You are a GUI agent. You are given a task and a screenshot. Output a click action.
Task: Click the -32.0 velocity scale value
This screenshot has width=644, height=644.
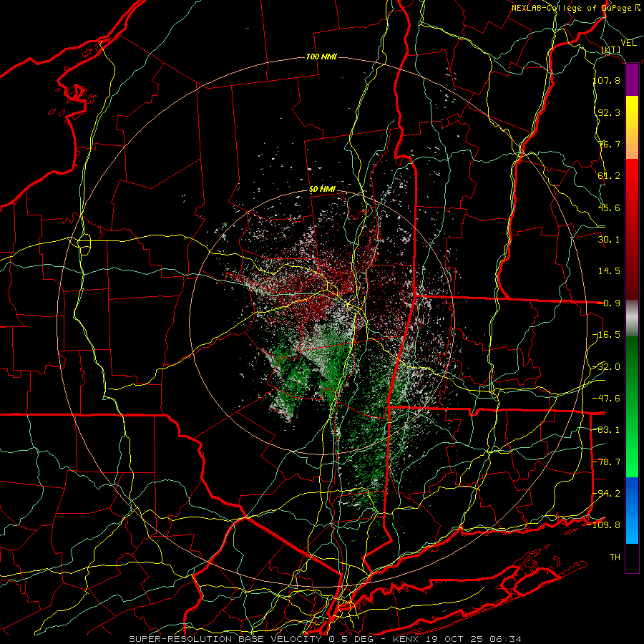607,367
